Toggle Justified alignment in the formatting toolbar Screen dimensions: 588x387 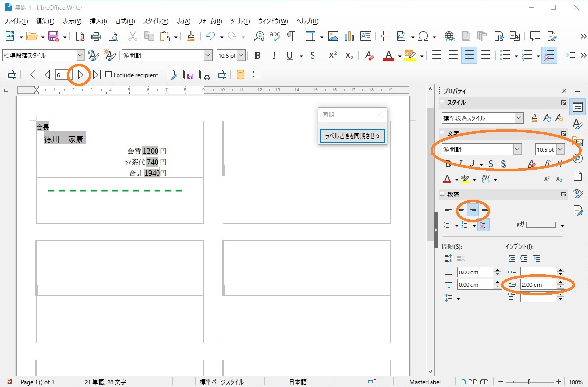coord(486,55)
